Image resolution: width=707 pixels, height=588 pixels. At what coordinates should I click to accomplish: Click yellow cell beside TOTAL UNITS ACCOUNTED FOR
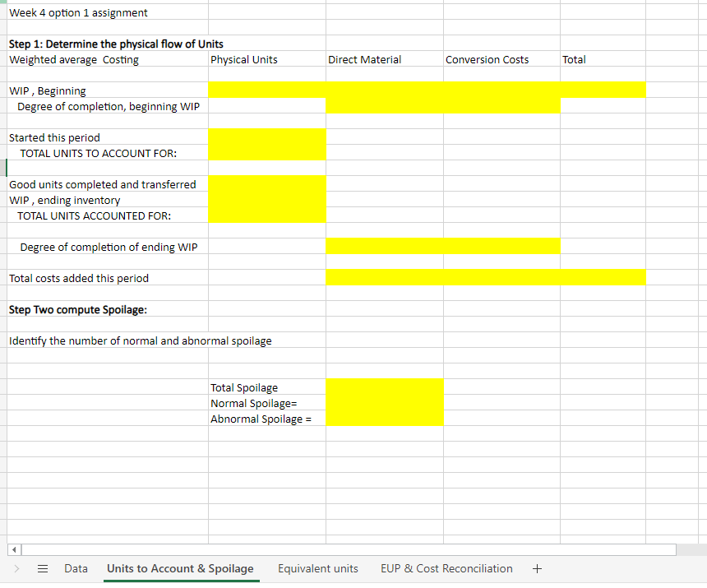[x=267, y=215]
